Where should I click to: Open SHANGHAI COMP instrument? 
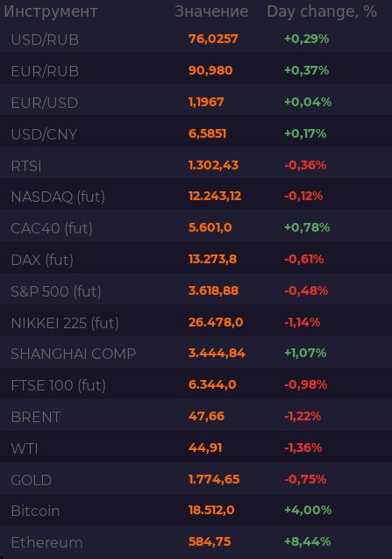coord(196,354)
